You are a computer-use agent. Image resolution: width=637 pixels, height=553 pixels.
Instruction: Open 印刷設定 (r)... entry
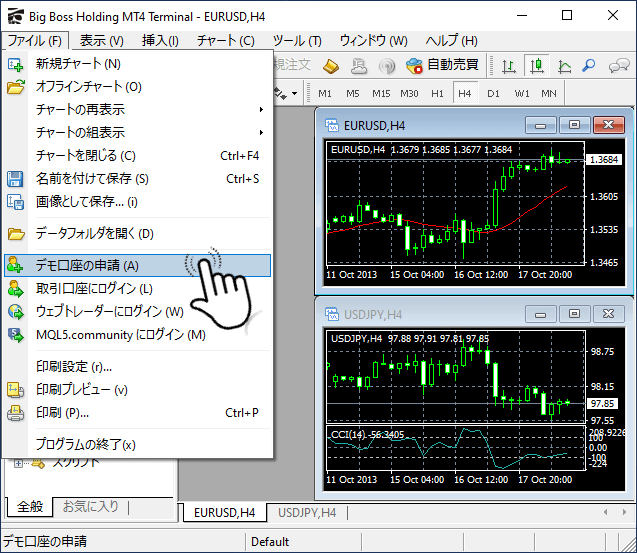click(137, 366)
